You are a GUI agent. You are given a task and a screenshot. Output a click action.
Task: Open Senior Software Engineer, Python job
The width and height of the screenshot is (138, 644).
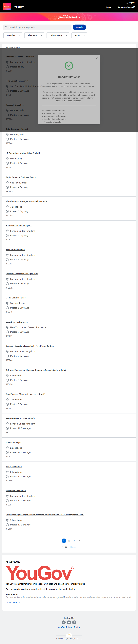[21, 177]
